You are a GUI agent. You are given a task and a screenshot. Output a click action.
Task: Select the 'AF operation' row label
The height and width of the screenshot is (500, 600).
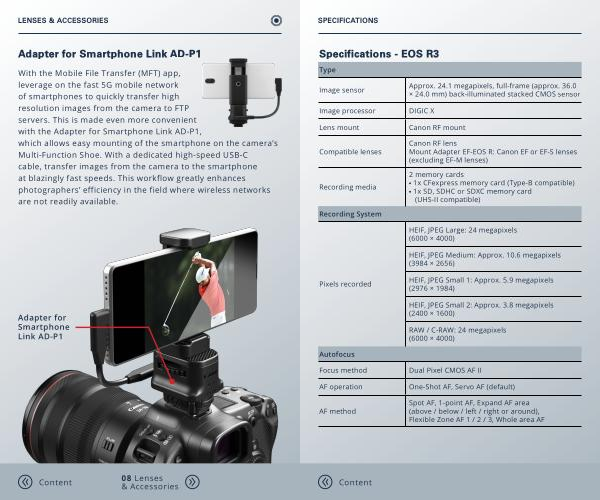[x=341, y=387]
